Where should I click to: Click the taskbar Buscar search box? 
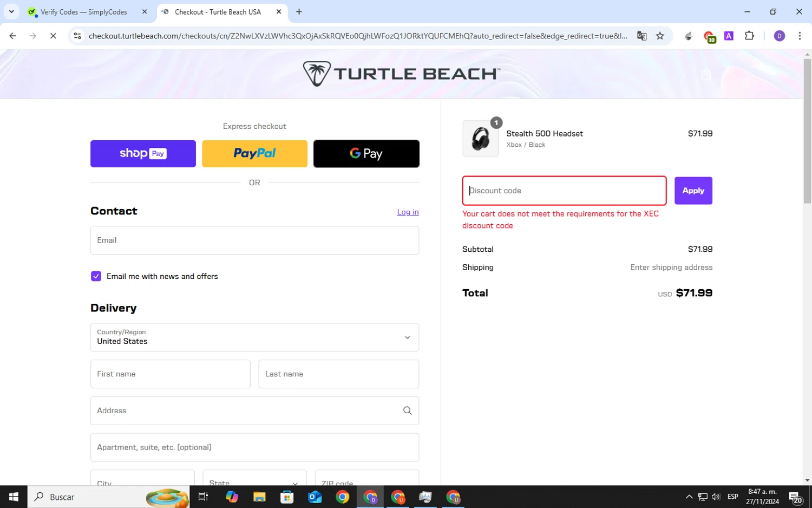(x=108, y=497)
